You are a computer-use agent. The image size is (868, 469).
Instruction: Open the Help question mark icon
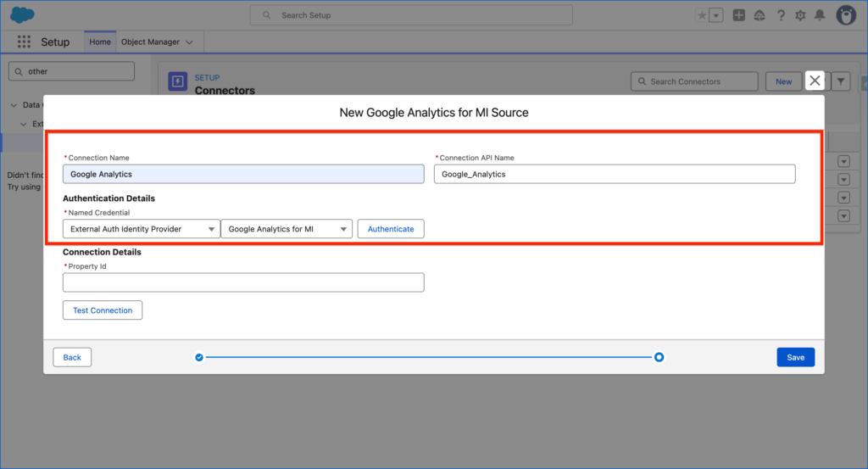pos(781,15)
